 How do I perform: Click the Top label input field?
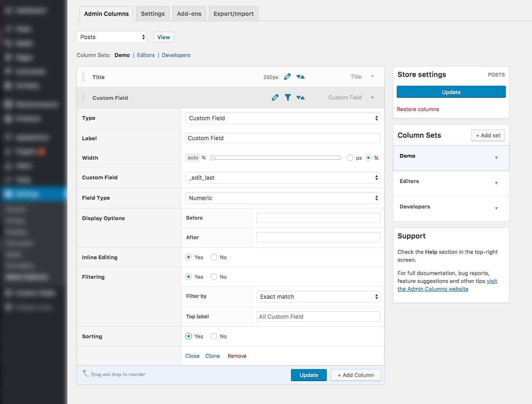(x=318, y=316)
